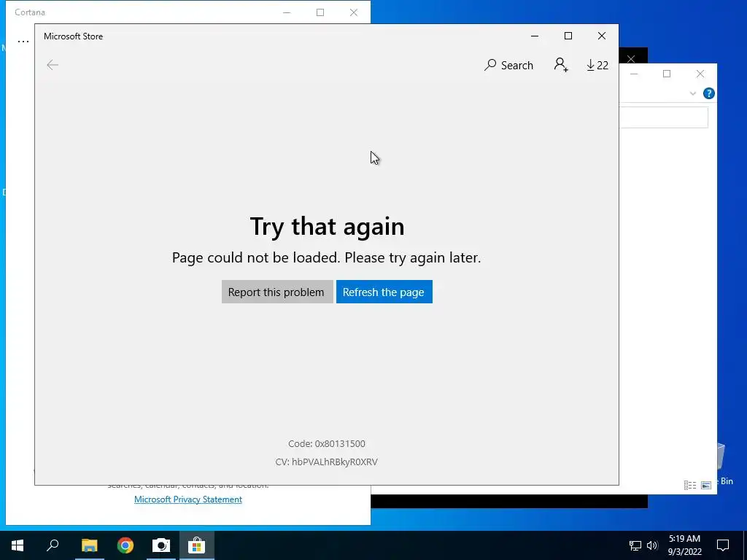
Task: Open Cortana's three-dot menu
Action: [23, 42]
